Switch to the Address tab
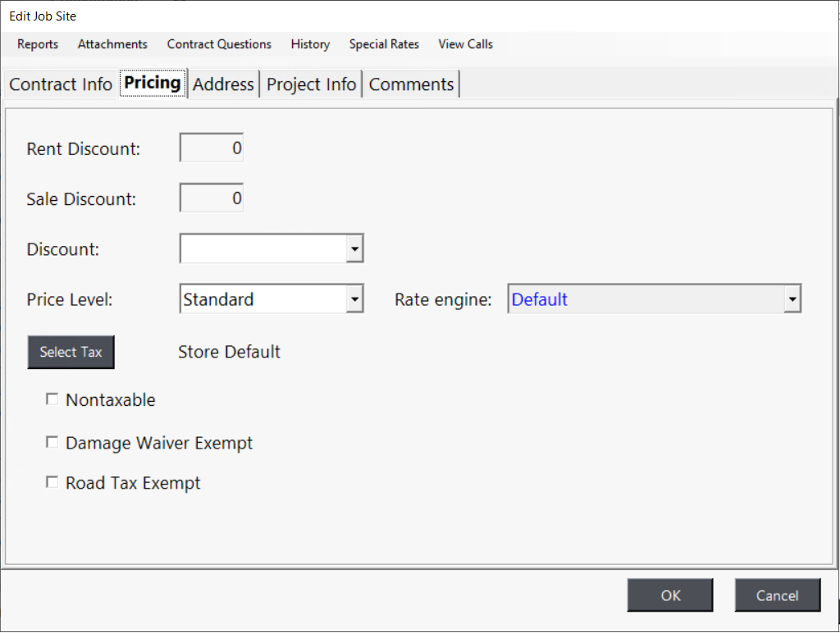840x633 pixels. pos(223,84)
